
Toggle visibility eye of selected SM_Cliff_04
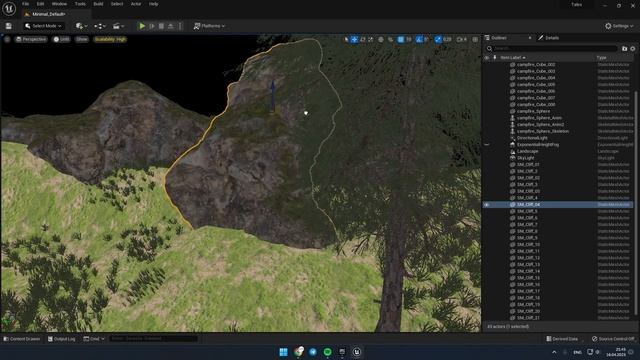click(487, 204)
